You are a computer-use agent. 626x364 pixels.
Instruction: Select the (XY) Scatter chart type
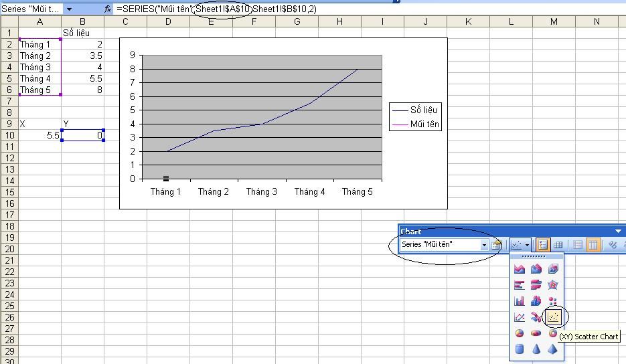click(553, 317)
